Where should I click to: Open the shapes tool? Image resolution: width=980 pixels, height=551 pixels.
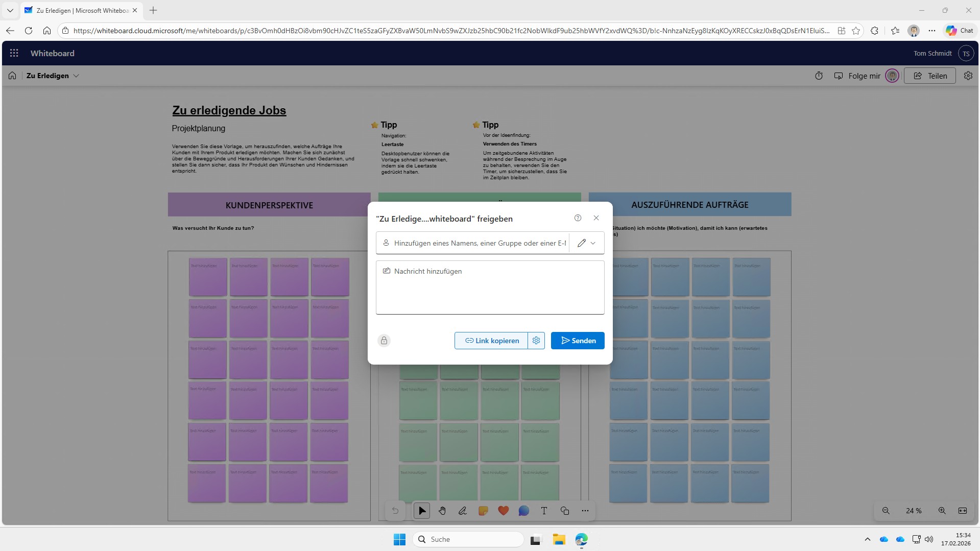coord(564,511)
